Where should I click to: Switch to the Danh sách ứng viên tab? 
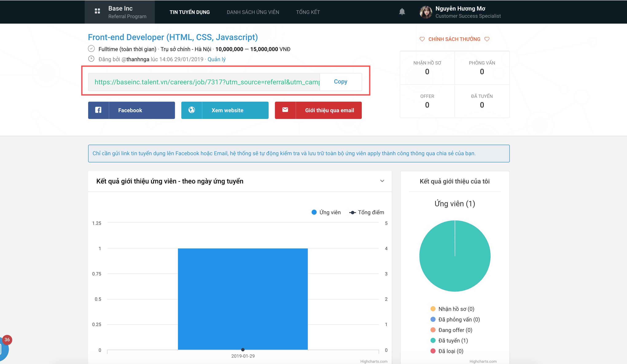coord(253,12)
